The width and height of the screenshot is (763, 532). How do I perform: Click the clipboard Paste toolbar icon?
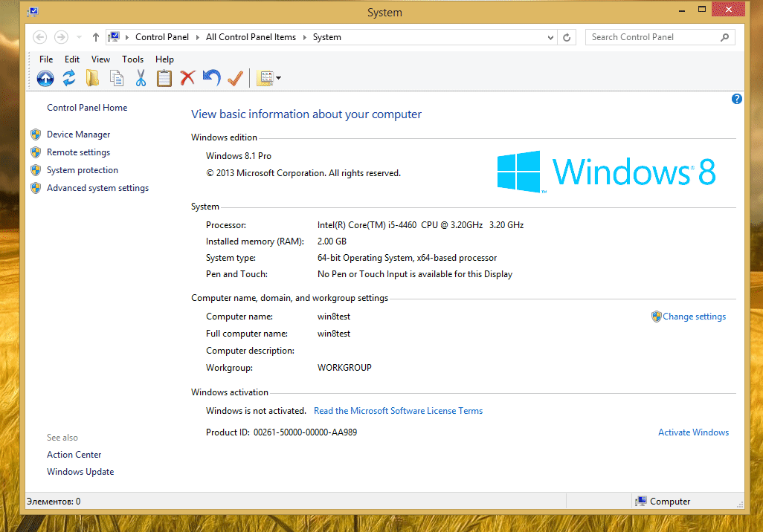[x=164, y=78]
